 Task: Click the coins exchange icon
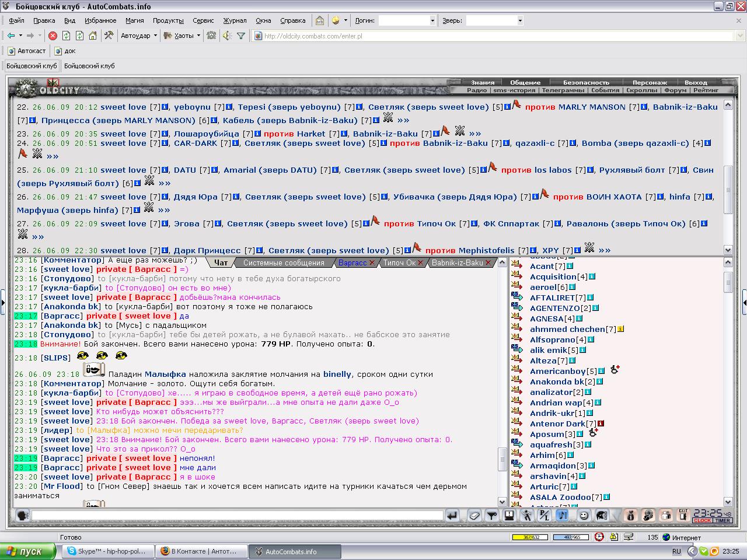[648, 516]
